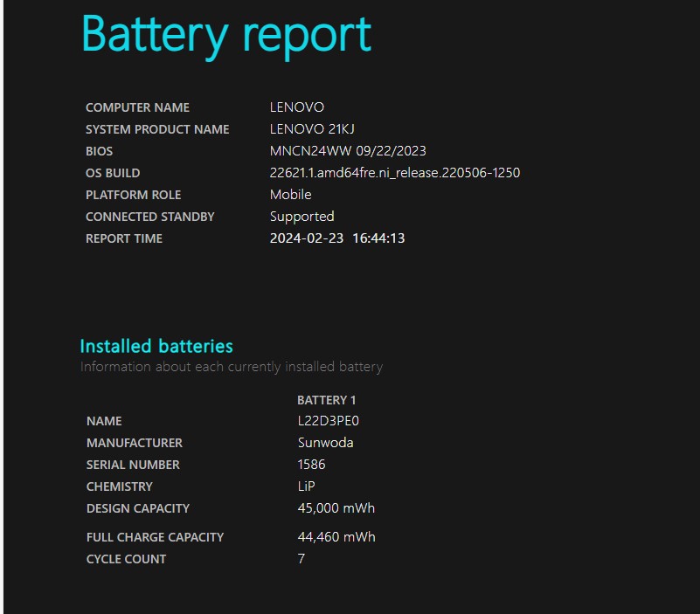The height and width of the screenshot is (614, 700).
Task: Click the cycle count value '7'
Action: pos(301,559)
